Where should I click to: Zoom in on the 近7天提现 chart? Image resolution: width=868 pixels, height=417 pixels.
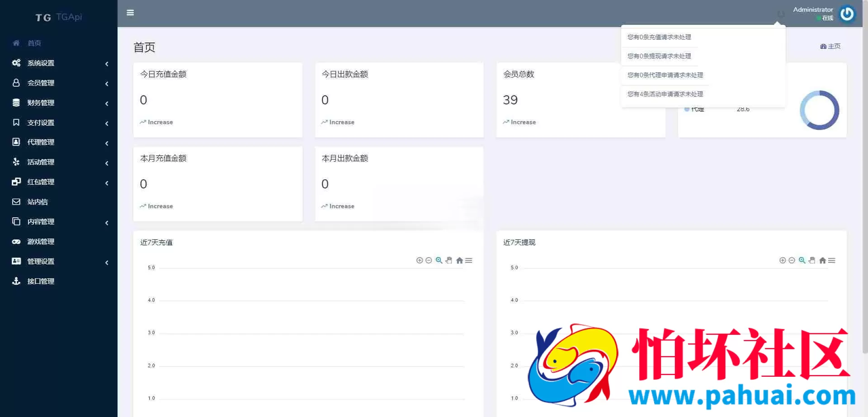tap(783, 260)
